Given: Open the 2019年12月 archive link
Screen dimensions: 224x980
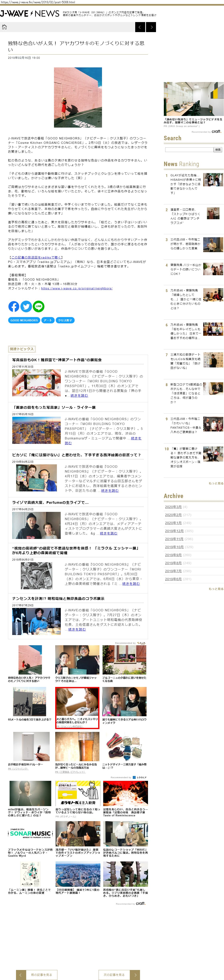Looking at the screenshot, I should point(174,531).
